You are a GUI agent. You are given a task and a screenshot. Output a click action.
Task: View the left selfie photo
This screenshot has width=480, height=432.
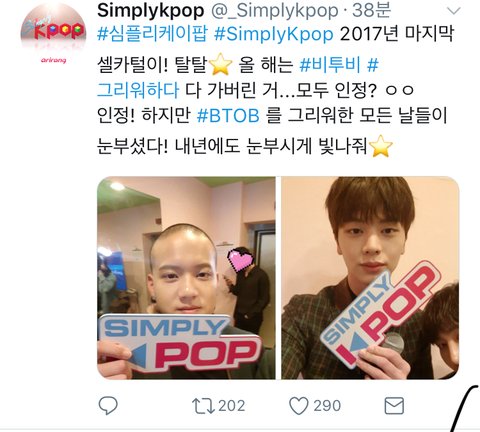point(186,278)
